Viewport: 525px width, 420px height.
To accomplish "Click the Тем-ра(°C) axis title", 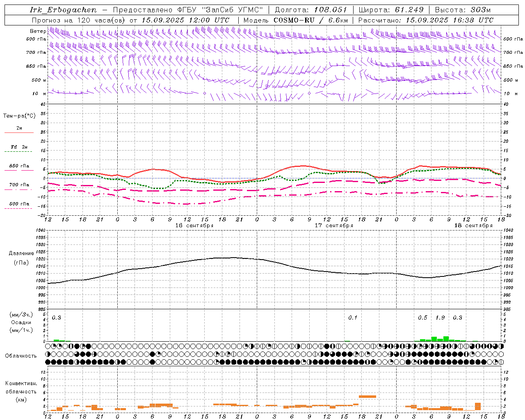I will tap(19, 116).
